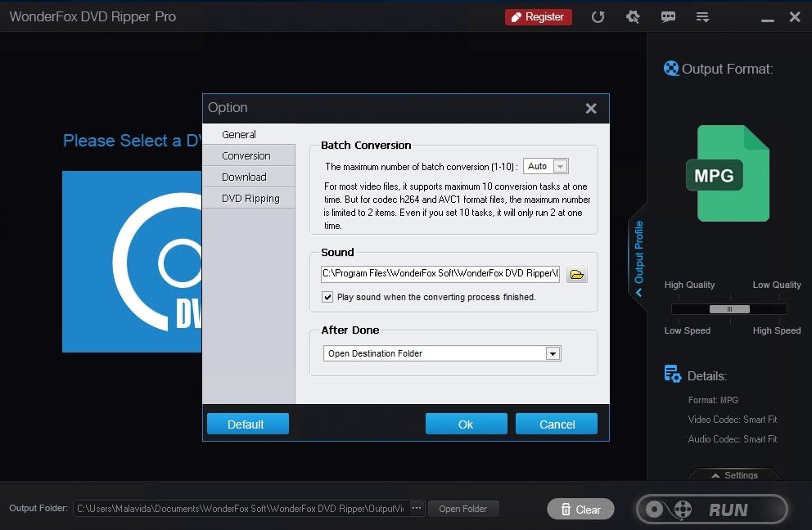Switch to the Download tab
Viewport: 812px width, 530px height.
point(249,177)
